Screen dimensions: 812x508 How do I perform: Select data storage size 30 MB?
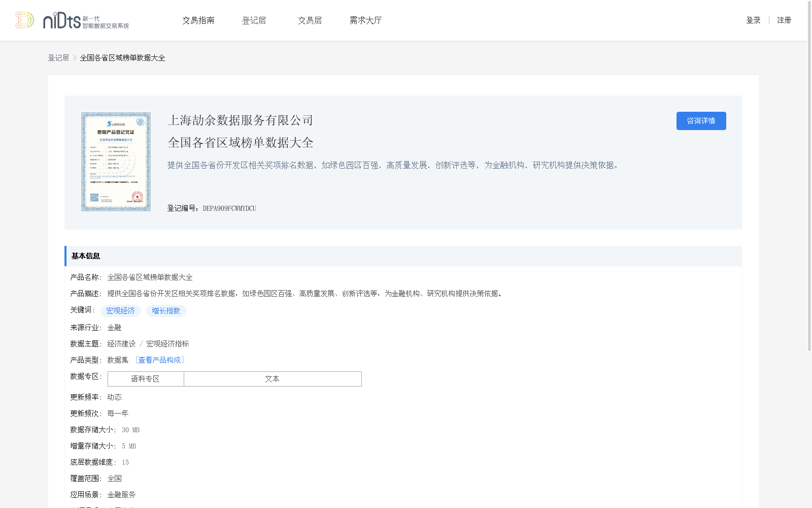[x=130, y=430]
